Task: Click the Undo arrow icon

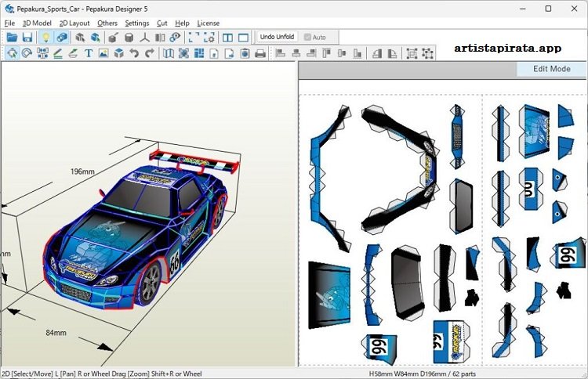Action: 134,53
